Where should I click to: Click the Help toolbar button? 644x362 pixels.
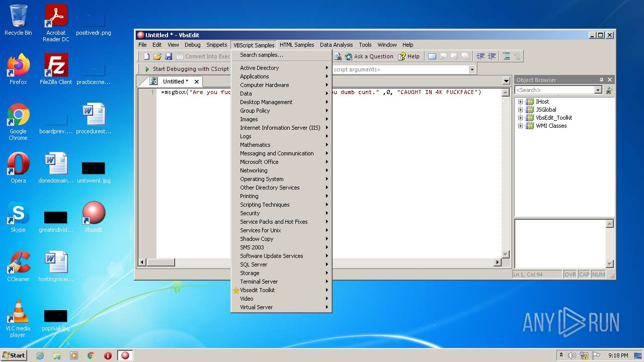(x=409, y=56)
